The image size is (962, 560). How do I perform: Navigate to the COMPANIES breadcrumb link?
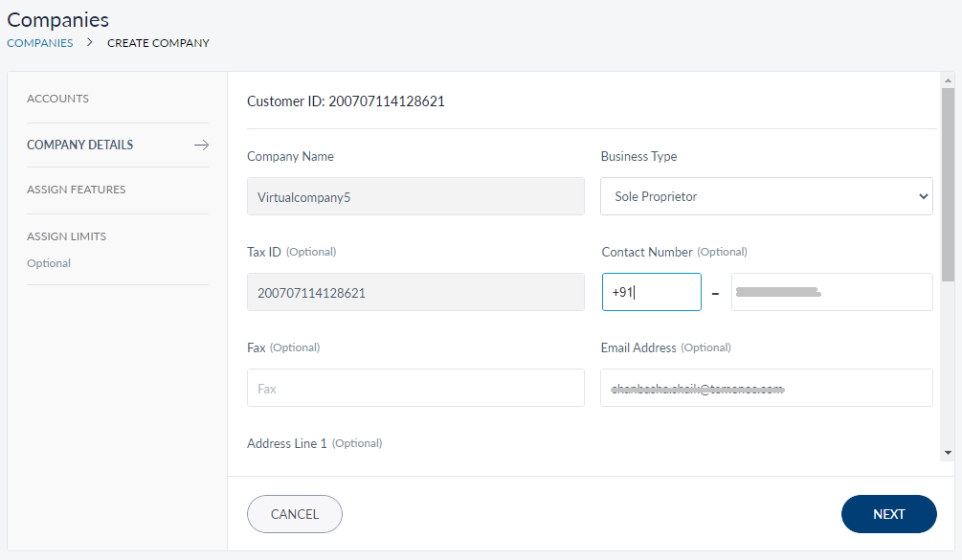click(40, 43)
